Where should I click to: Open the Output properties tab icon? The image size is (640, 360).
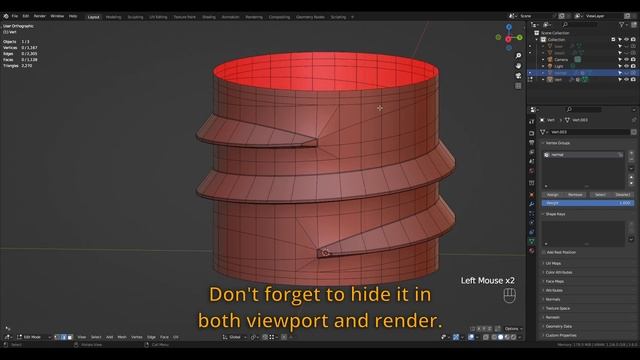coord(531,142)
